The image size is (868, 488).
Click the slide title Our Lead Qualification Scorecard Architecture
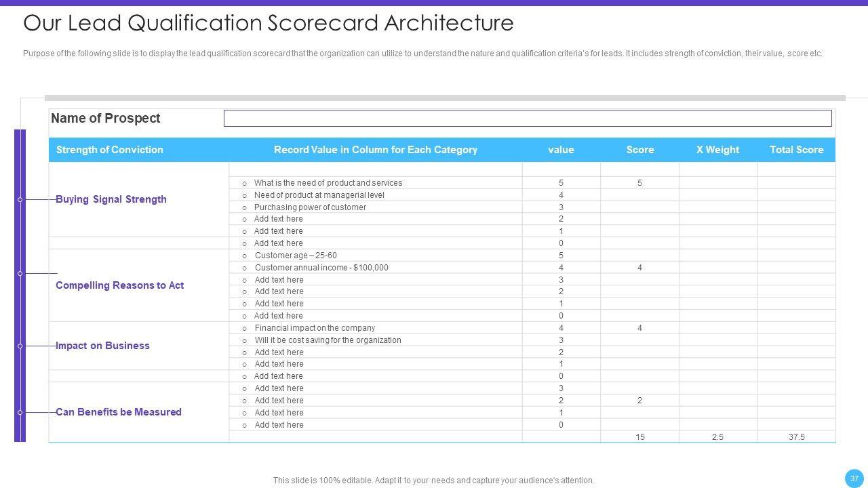269,23
